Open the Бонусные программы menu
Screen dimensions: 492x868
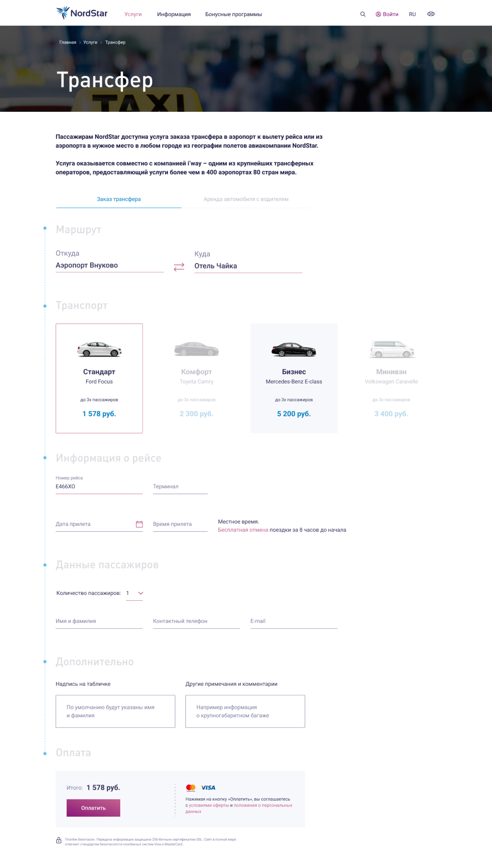pos(234,14)
